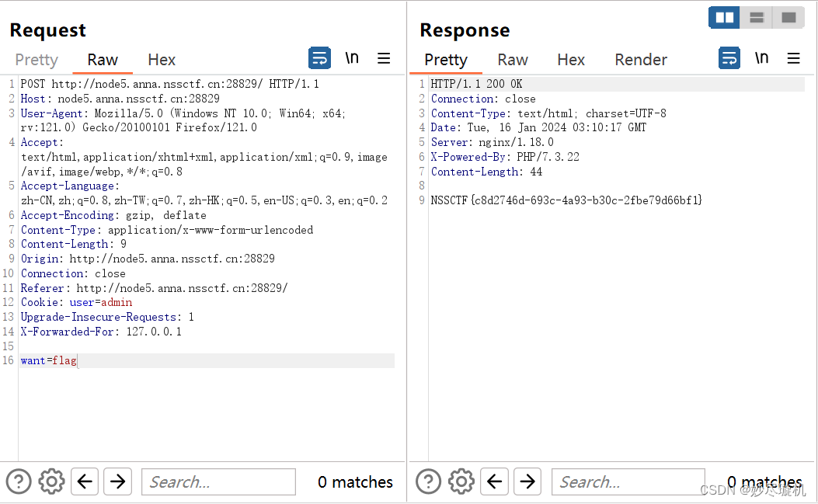Open help icon in Request search bar
The image size is (818, 504).
point(19,481)
